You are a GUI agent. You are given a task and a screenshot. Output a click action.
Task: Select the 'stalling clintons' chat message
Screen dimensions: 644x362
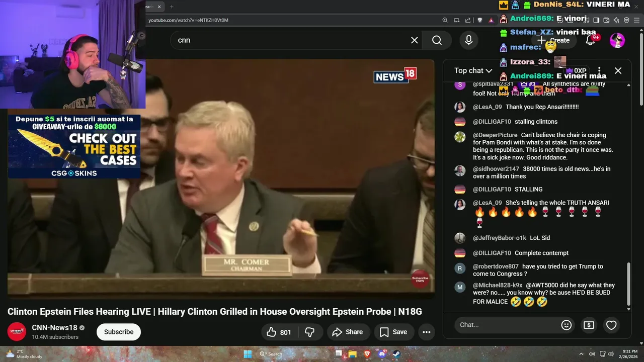[536, 122]
